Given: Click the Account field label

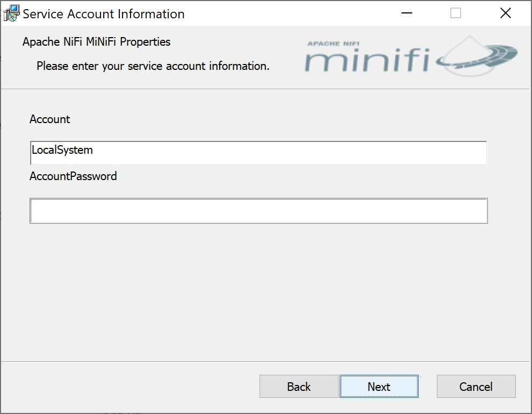Looking at the screenshot, I should pos(50,119).
